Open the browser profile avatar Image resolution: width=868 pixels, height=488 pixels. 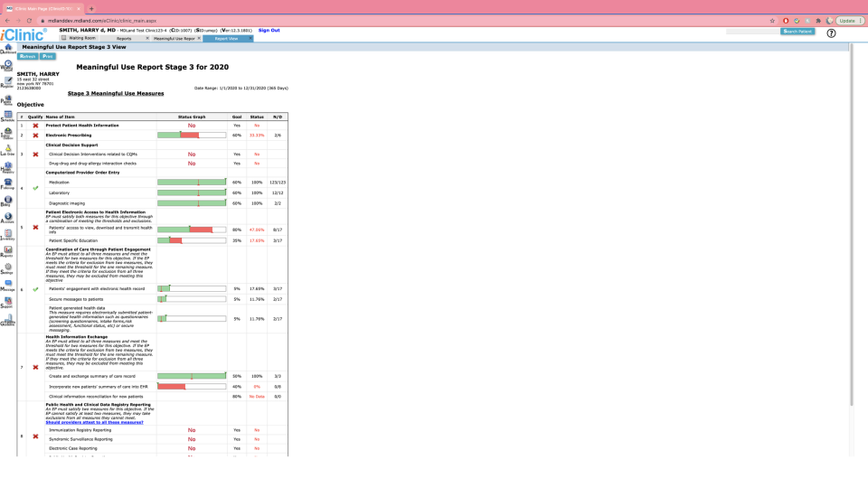tap(829, 21)
